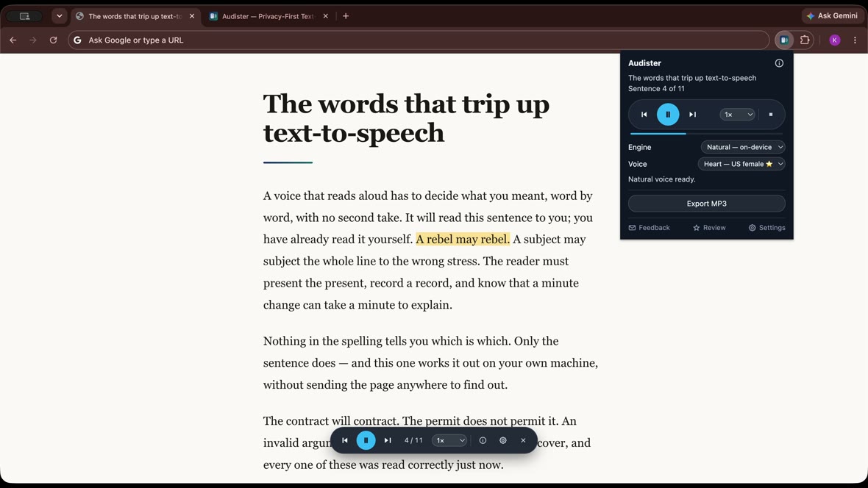
Task: Open the Feedback link
Action: click(649, 227)
